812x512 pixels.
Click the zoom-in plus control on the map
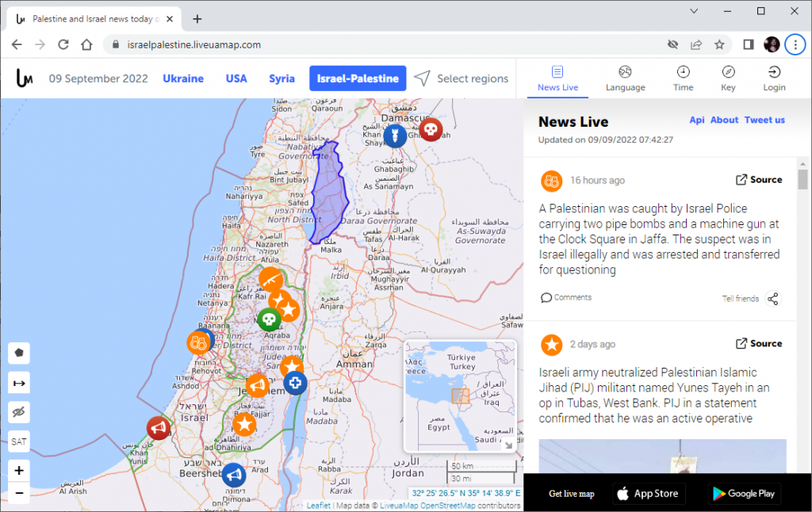[x=18, y=470]
